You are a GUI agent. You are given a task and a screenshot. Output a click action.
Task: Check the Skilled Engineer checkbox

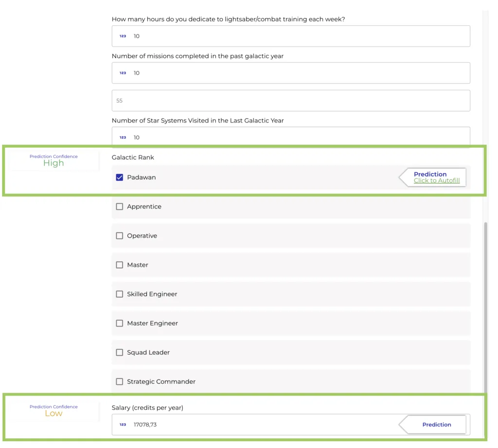pyautogui.click(x=119, y=294)
